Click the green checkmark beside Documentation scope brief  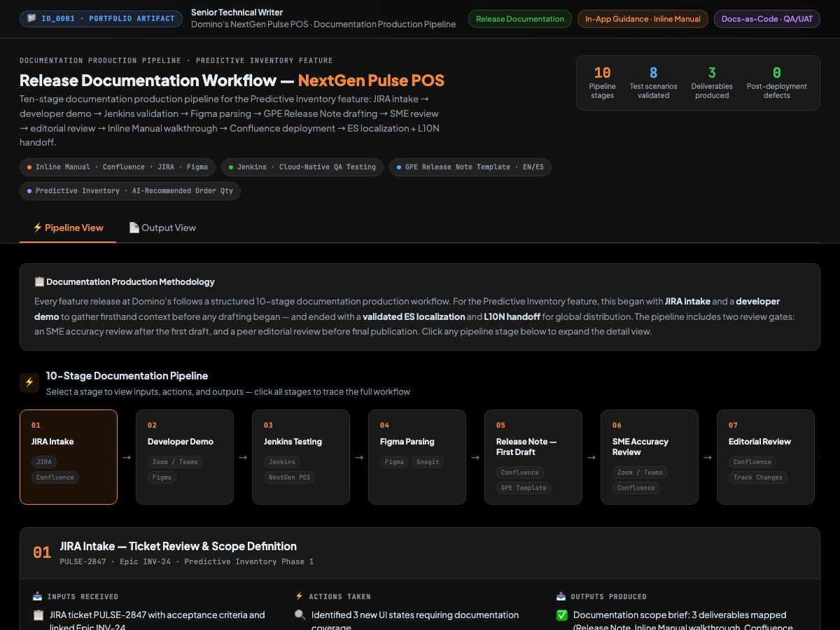(x=562, y=615)
